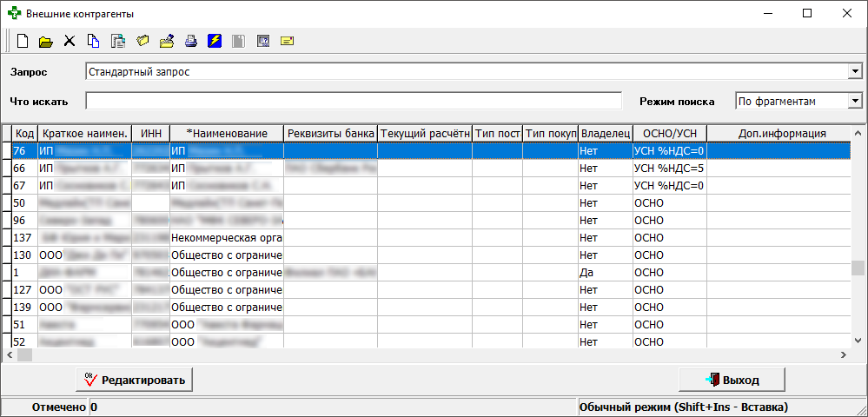Click the ОСНО/УСН column header

(669, 133)
